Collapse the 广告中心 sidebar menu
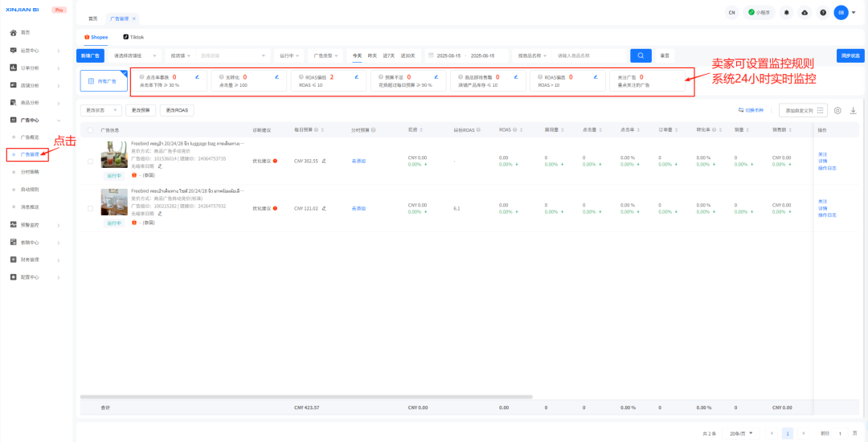The height and width of the screenshot is (442, 868). tap(35, 120)
